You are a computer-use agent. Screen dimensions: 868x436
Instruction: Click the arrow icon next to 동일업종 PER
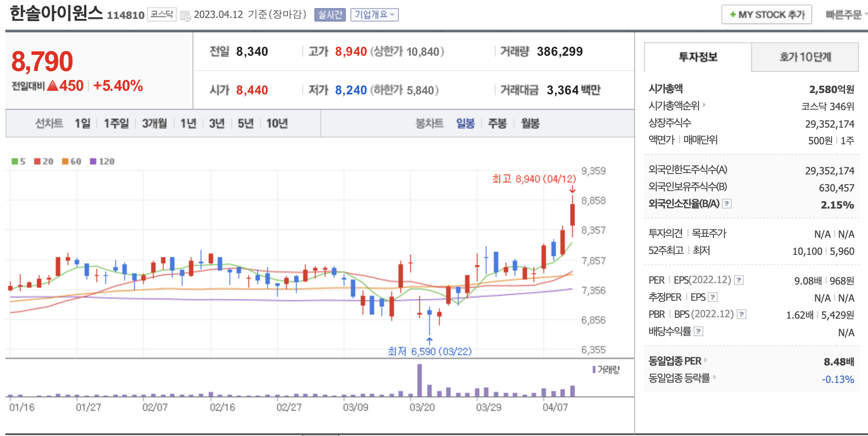point(706,360)
